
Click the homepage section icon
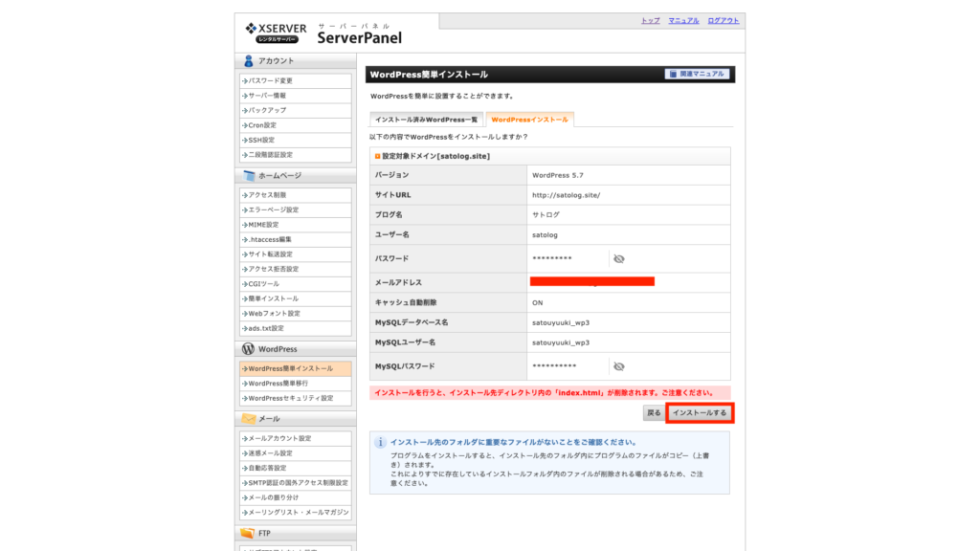[x=249, y=176]
